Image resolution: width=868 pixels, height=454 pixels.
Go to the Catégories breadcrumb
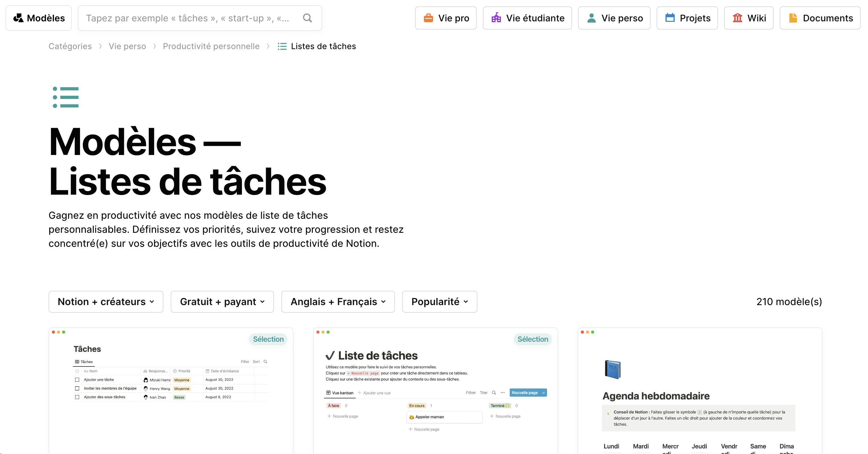tap(70, 46)
